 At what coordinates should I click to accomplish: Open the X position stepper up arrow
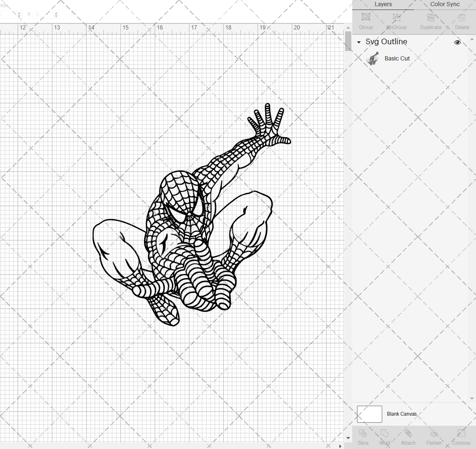[x=19, y=12]
